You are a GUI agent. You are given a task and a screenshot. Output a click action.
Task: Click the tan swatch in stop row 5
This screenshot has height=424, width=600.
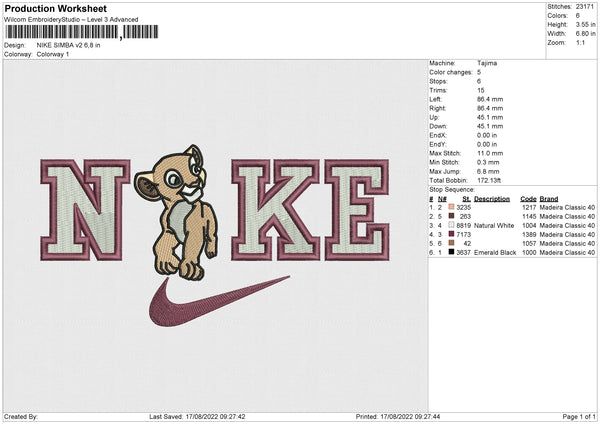click(451, 243)
